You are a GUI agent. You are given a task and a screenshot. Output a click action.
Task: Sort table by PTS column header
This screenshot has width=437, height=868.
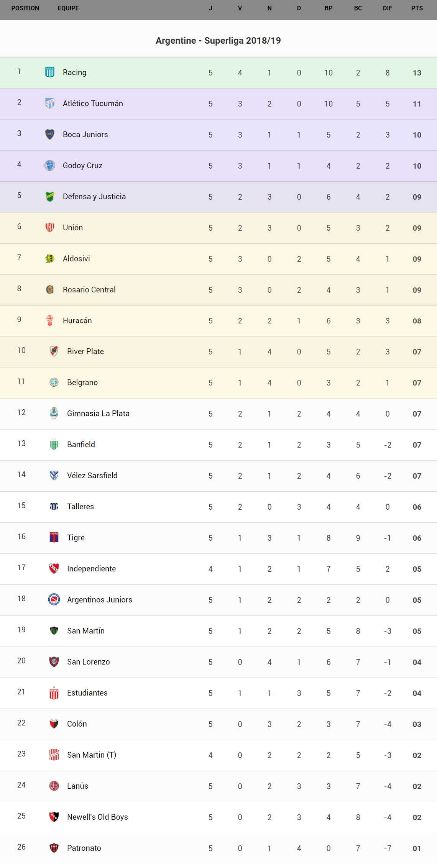click(417, 8)
